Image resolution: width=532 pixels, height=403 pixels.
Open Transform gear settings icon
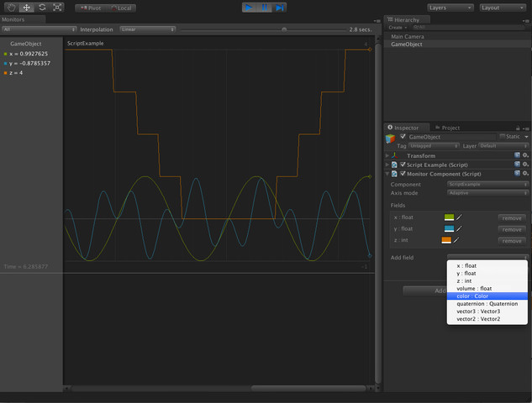pyautogui.click(x=525, y=155)
